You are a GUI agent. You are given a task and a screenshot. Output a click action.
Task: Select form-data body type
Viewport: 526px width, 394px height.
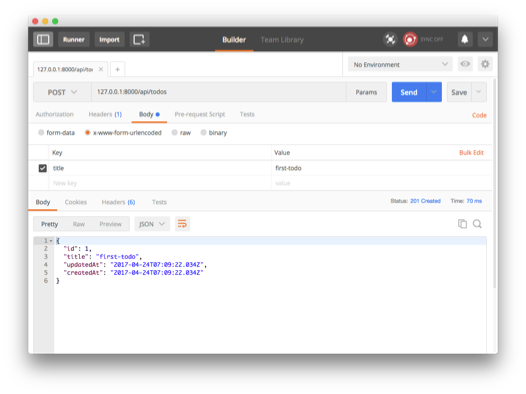coord(41,132)
